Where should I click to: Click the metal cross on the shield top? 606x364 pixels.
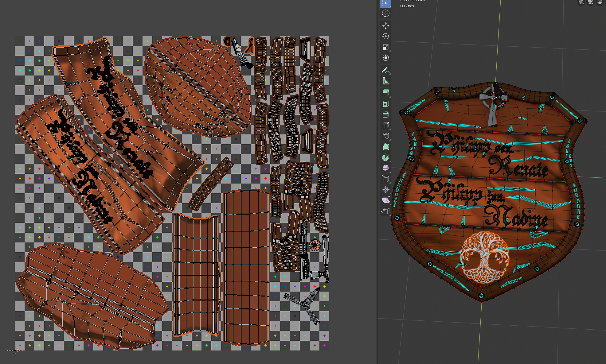(x=494, y=104)
